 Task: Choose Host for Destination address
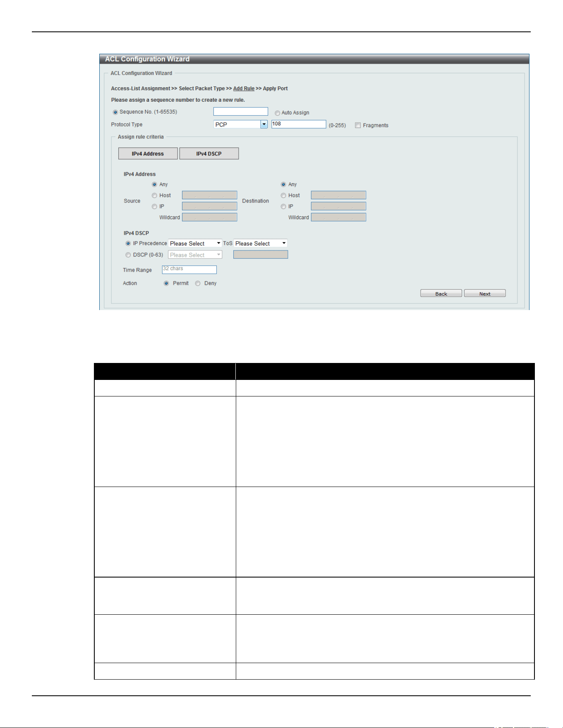[283, 196]
